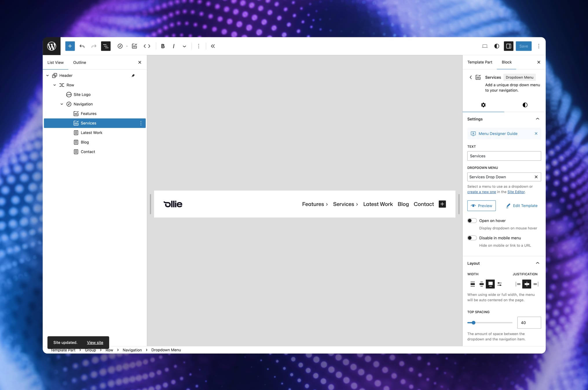Toggle Bold formatting in the toolbar

click(163, 46)
